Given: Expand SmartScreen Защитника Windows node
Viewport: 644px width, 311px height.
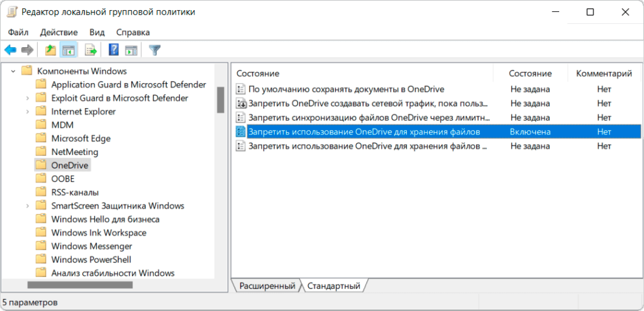Looking at the screenshot, I should click(x=27, y=206).
